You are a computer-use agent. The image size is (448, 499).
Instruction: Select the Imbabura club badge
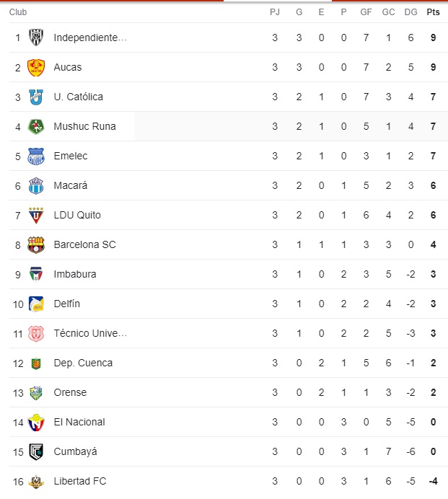[36, 274]
